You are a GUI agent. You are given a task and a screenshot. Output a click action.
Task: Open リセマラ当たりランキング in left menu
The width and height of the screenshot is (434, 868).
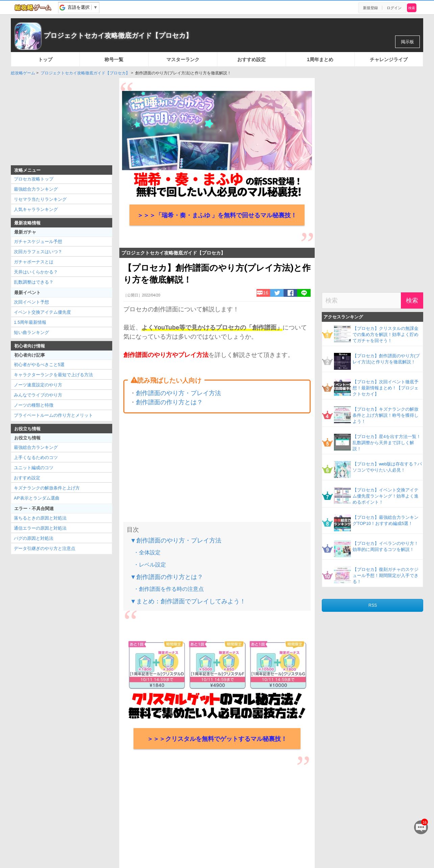tap(62, 199)
